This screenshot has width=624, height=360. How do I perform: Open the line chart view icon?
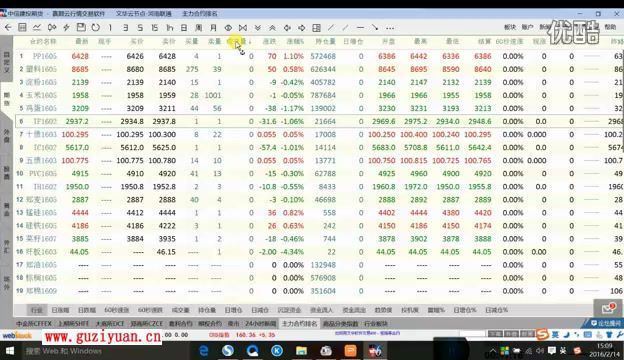[x=37, y=27]
